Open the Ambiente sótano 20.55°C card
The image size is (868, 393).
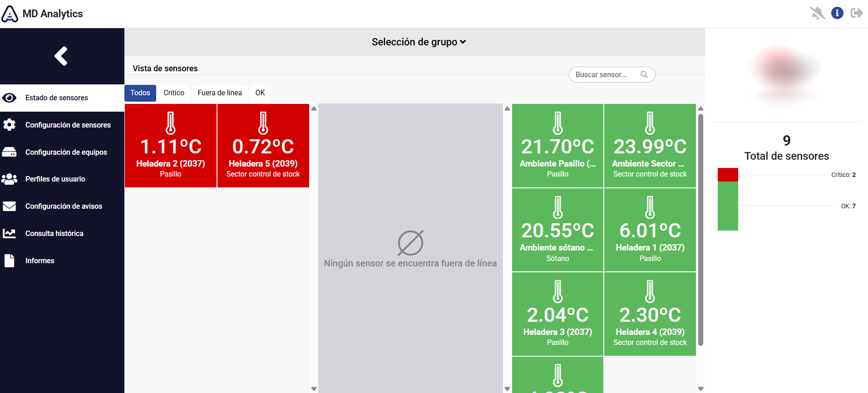tap(557, 230)
